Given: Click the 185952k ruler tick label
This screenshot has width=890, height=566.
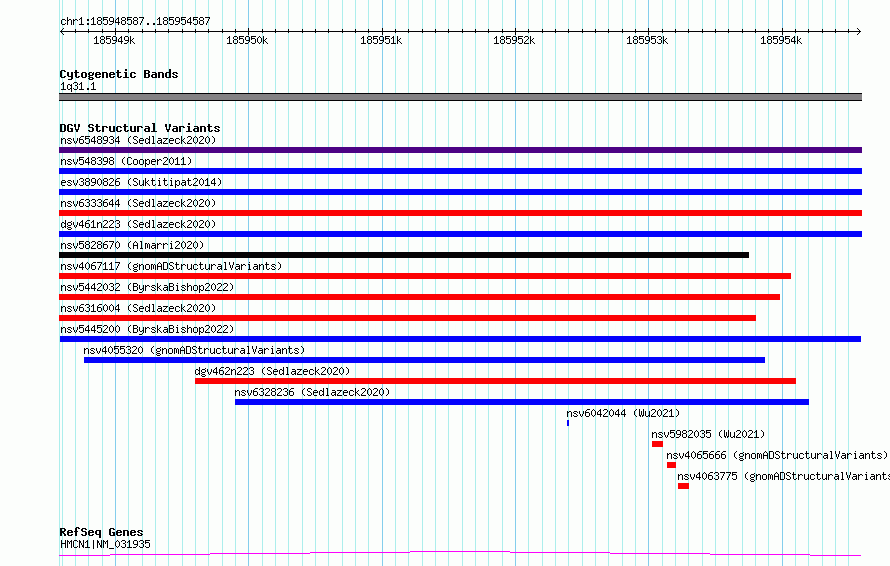Looking at the screenshot, I should coord(514,40).
